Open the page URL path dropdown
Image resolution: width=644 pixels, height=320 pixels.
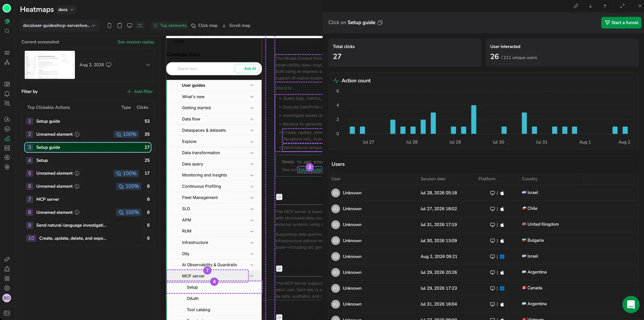pyautogui.click(x=59, y=25)
